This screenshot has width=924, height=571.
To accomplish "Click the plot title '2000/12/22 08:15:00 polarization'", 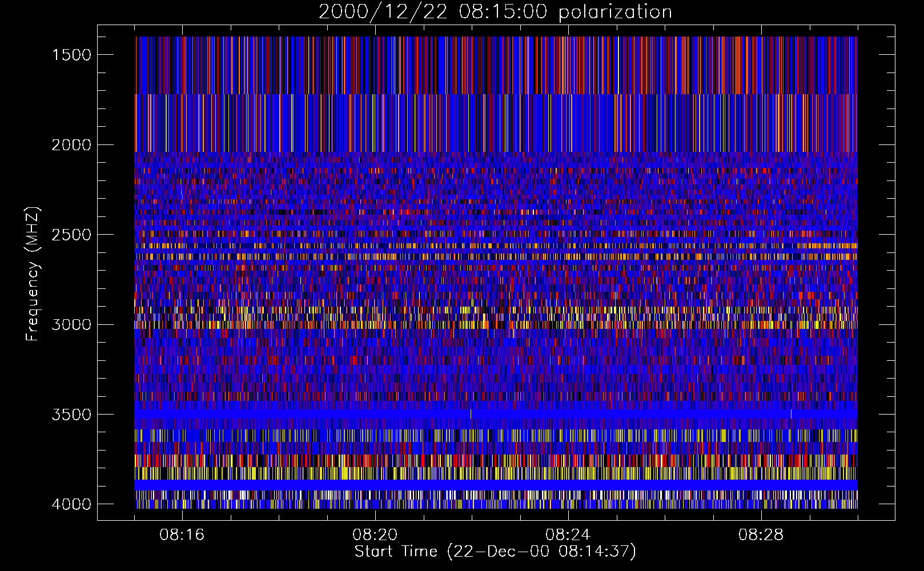I will click(x=495, y=12).
